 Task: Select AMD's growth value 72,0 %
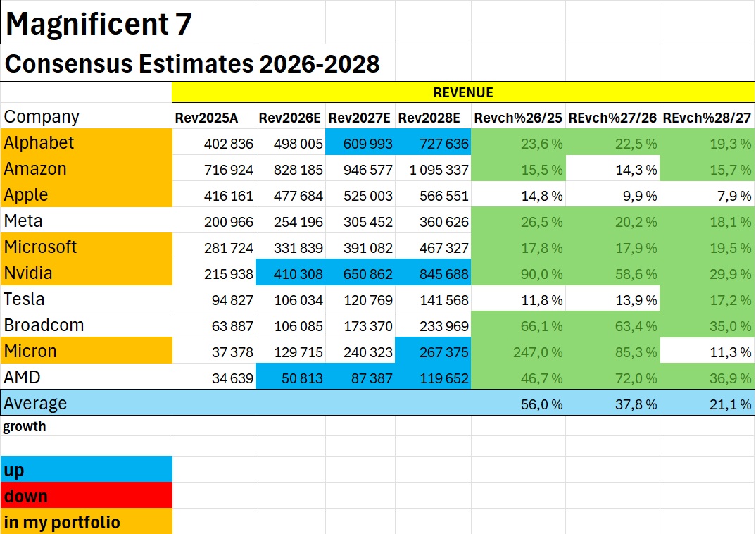point(613,377)
